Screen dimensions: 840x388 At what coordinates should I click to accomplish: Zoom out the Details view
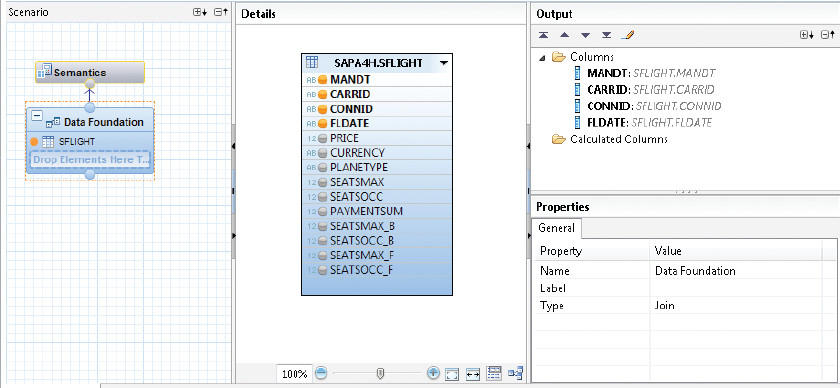click(x=321, y=373)
